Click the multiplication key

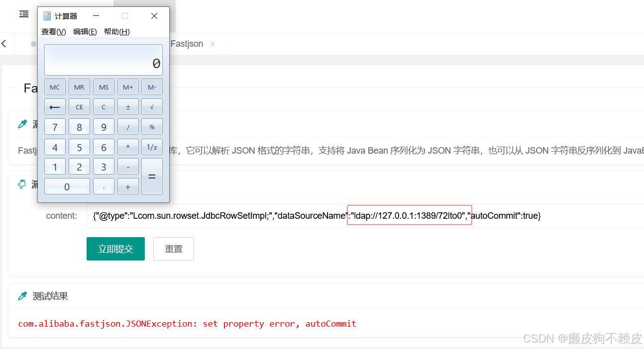128,147
